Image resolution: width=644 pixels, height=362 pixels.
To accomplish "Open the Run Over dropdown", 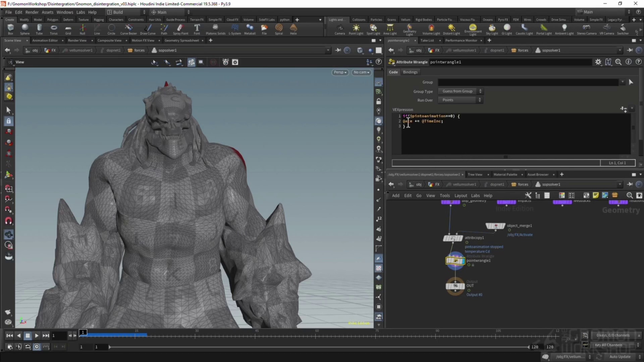I will click(x=460, y=100).
